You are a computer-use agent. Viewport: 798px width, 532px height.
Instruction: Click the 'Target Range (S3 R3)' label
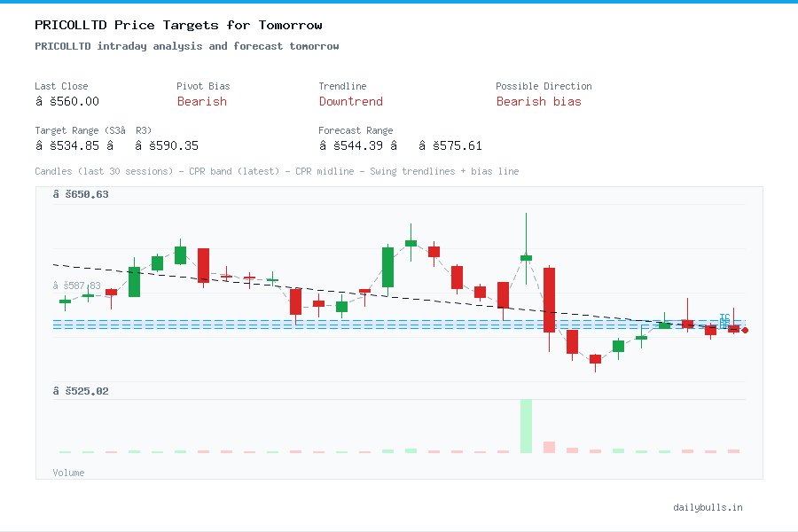pos(93,130)
